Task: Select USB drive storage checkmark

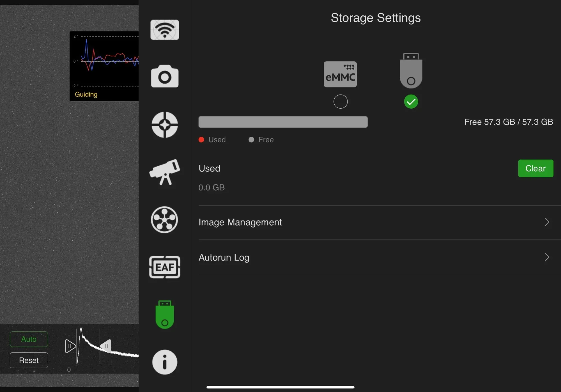Action: [411, 102]
